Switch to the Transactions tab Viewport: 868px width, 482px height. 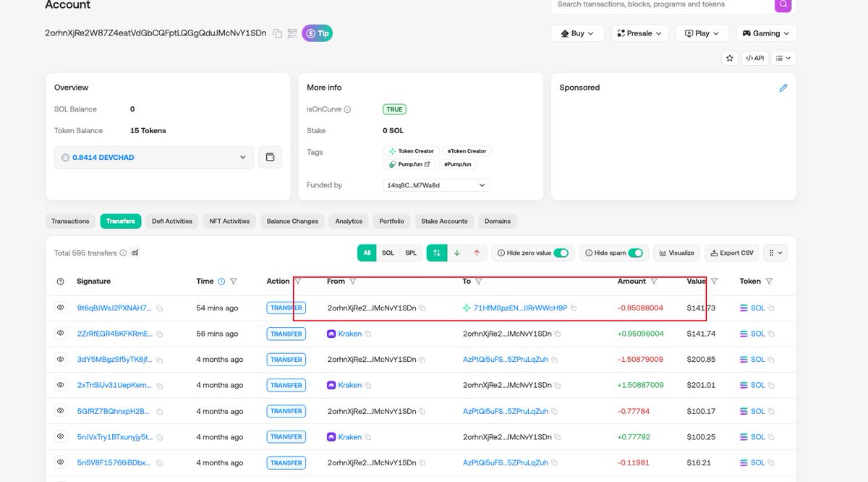(70, 221)
